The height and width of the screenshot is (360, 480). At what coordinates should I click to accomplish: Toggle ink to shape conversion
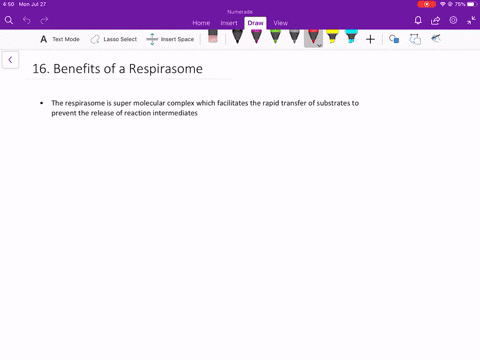point(415,39)
